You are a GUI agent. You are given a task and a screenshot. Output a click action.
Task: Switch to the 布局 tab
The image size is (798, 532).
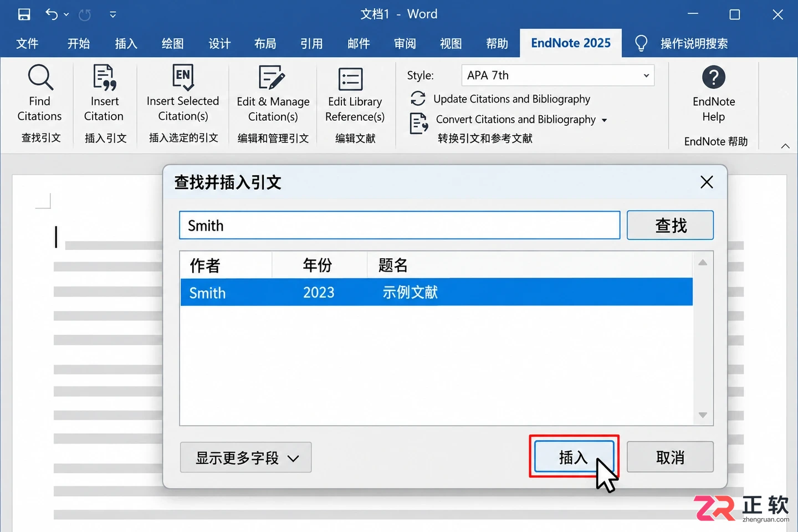pos(265,44)
